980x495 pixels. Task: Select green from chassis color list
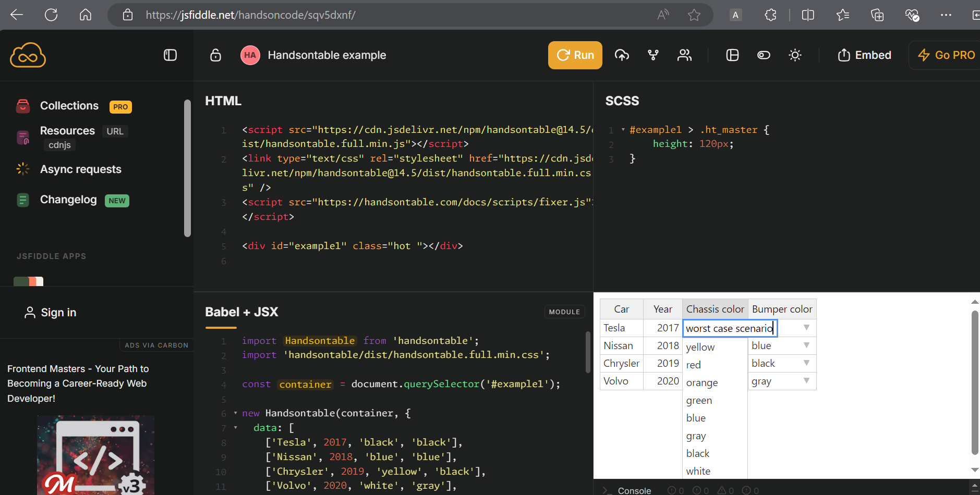point(715,400)
